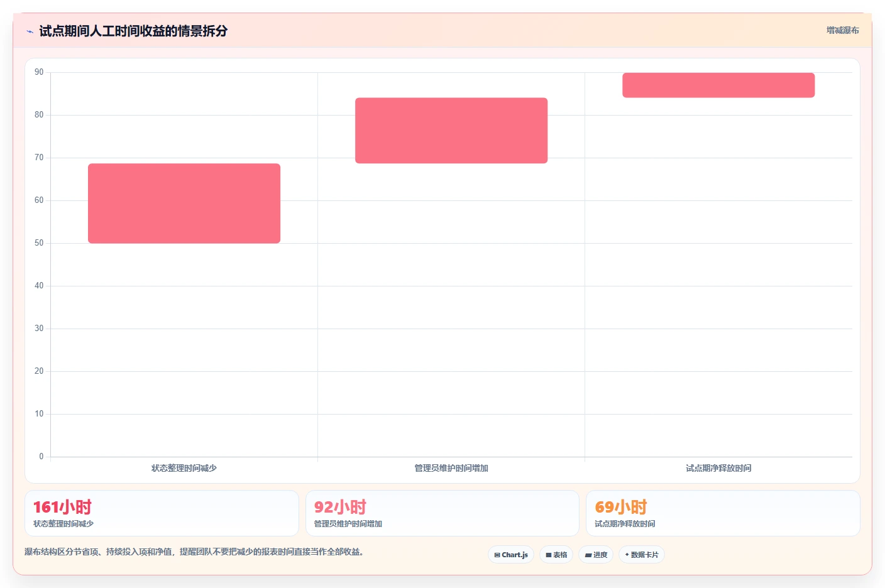Click the title 试点期间人工时间收益的情景拆分
The image size is (885, 588).
pyautogui.click(x=133, y=31)
